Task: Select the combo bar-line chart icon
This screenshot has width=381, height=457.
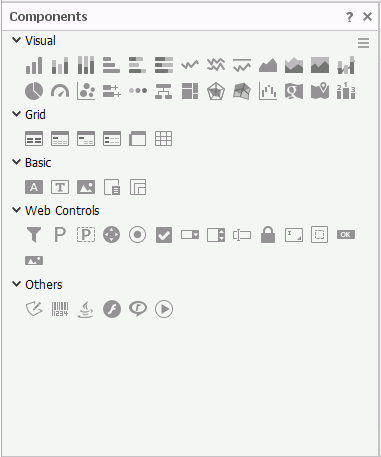Action: click(346, 65)
